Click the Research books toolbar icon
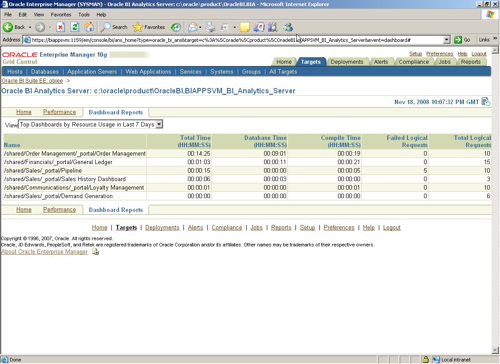Viewport: 500px width, 364px height. pos(273,27)
